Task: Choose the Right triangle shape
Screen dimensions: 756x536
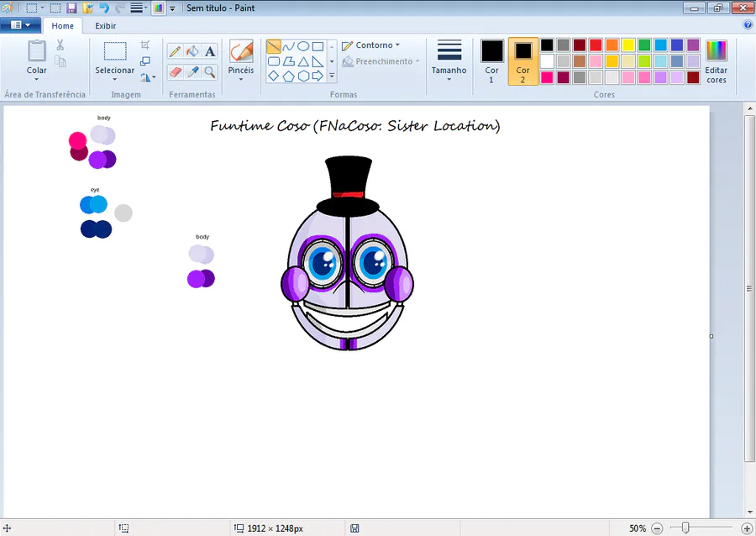Action: coord(318,61)
